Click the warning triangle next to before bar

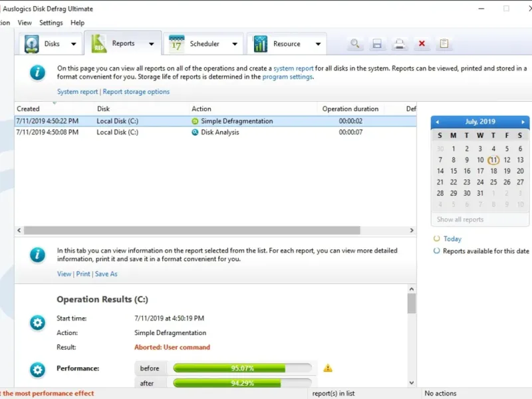(x=328, y=368)
